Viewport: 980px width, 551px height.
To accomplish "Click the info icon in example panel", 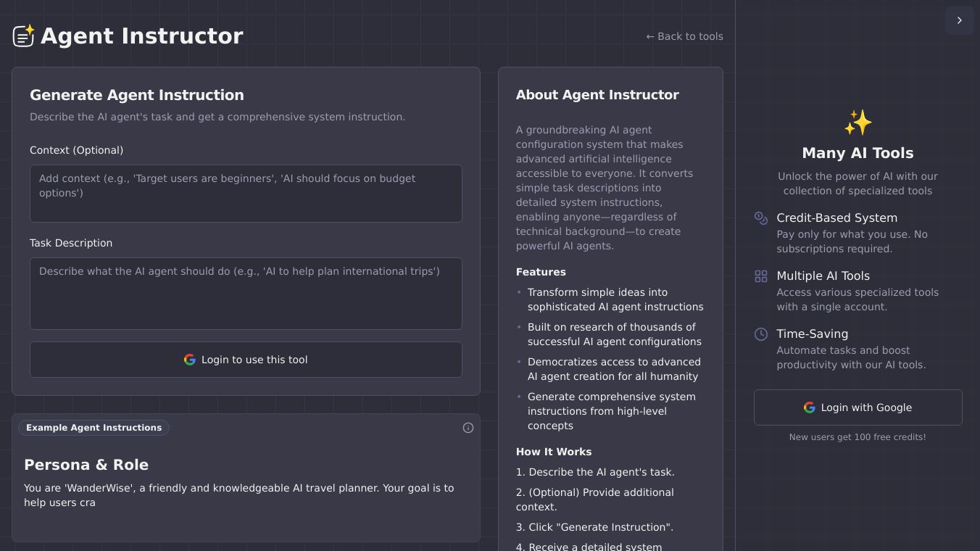I will click(x=468, y=428).
